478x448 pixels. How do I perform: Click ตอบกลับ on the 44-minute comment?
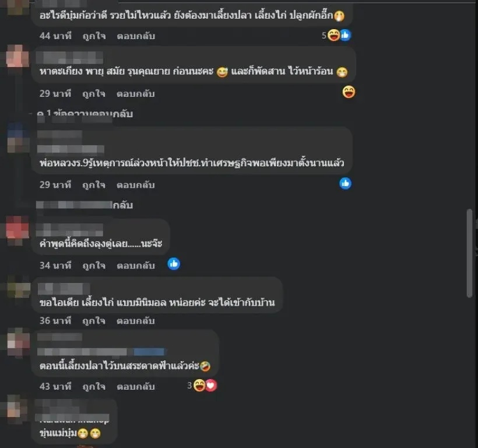point(136,36)
